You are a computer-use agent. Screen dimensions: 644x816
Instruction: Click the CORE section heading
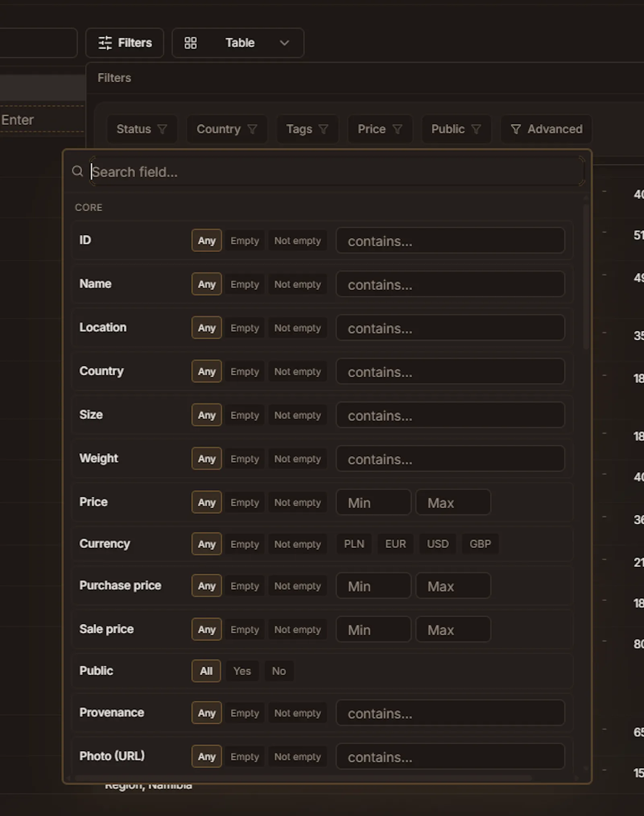pos(89,208)
